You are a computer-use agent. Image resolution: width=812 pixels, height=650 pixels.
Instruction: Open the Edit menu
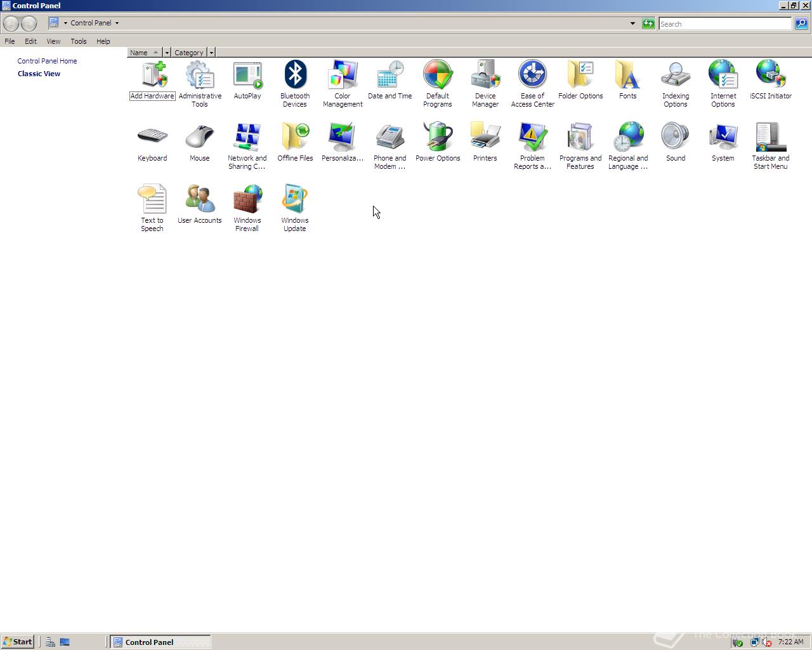tap(30, 41)
